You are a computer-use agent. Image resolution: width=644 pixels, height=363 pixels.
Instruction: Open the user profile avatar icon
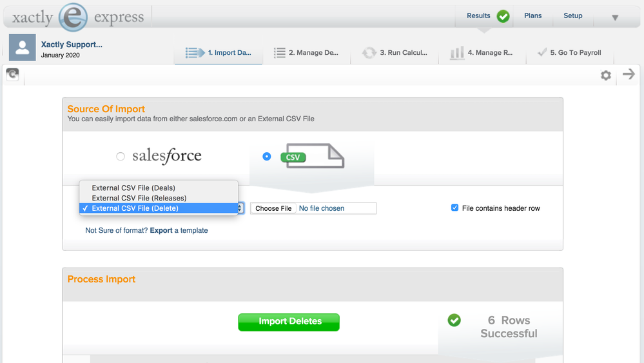coord(22,48)
